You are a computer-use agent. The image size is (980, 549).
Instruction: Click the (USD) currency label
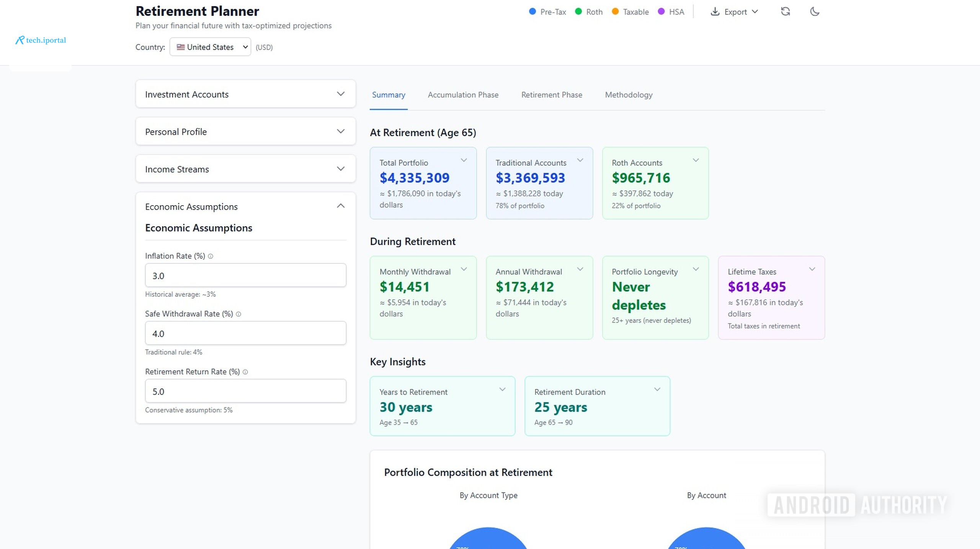point(264,47)
